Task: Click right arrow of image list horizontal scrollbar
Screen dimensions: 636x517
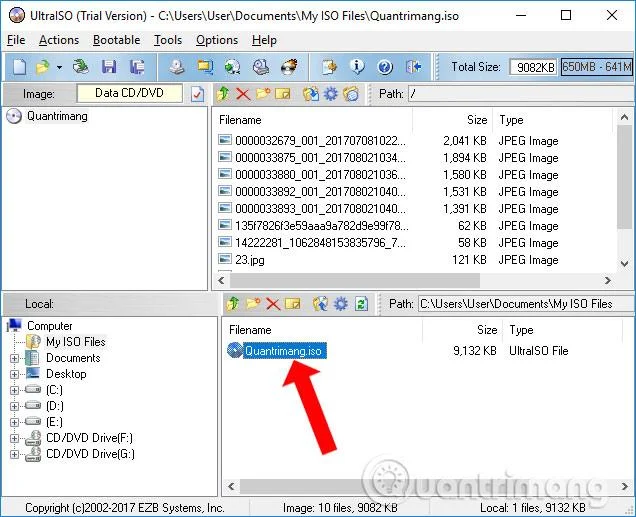Action: [608, 280]
